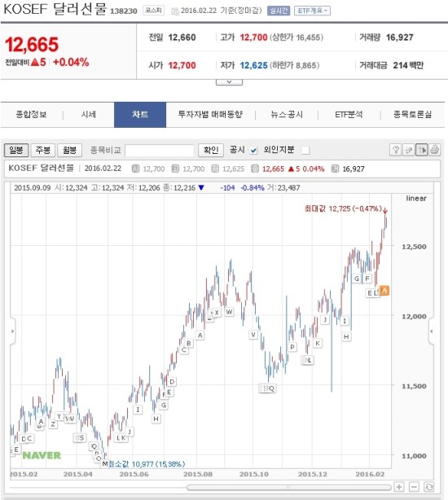Click the linear scale label
Viewport: 448px width, 500px height.
point(416,199)
